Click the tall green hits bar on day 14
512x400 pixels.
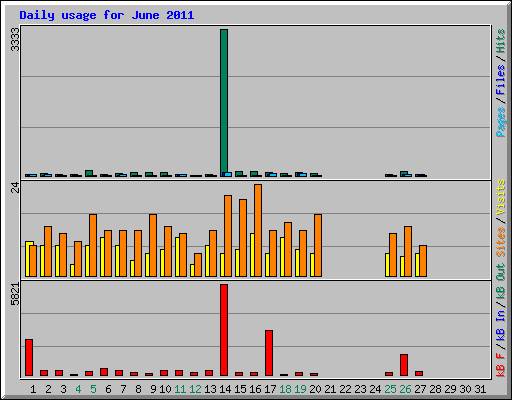coord(224,103)
